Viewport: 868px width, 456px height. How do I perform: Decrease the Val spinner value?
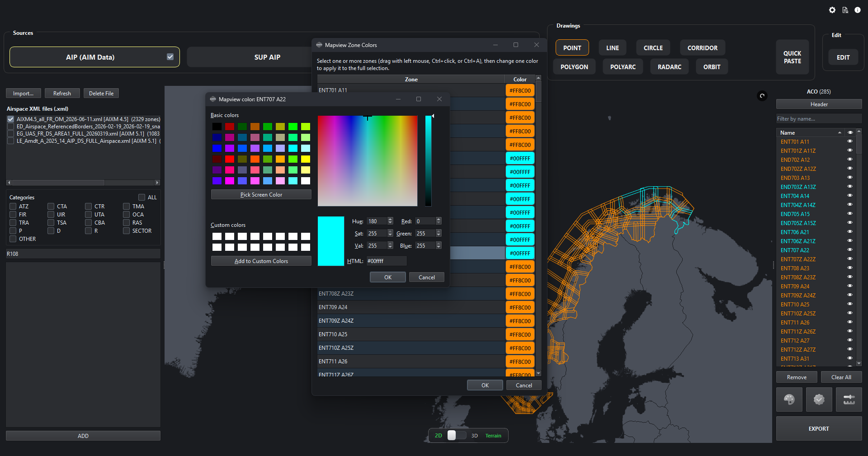[x=390, y=247]
